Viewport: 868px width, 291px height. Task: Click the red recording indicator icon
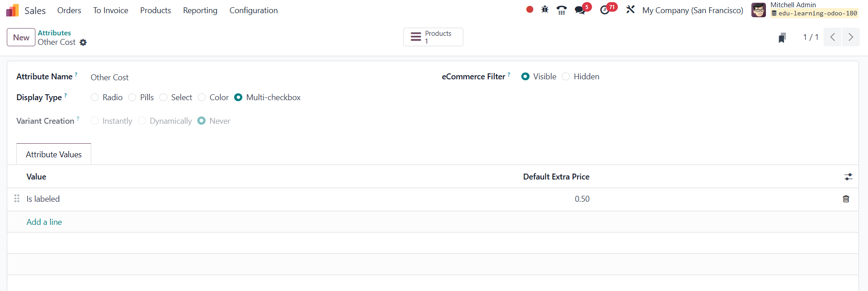(530, 10)
